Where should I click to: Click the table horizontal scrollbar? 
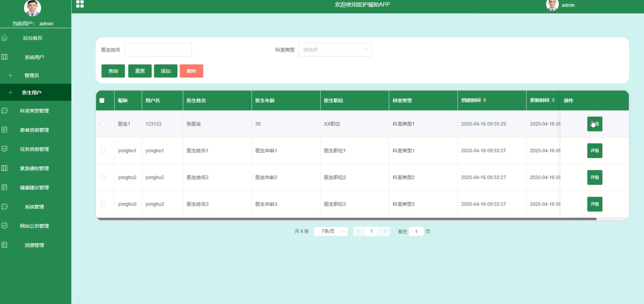click(346, 219)
